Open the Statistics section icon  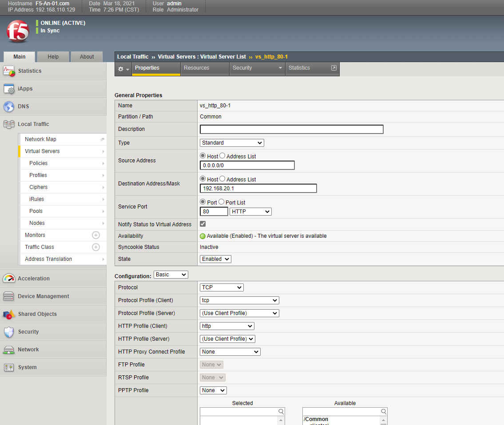pos(9,71)
